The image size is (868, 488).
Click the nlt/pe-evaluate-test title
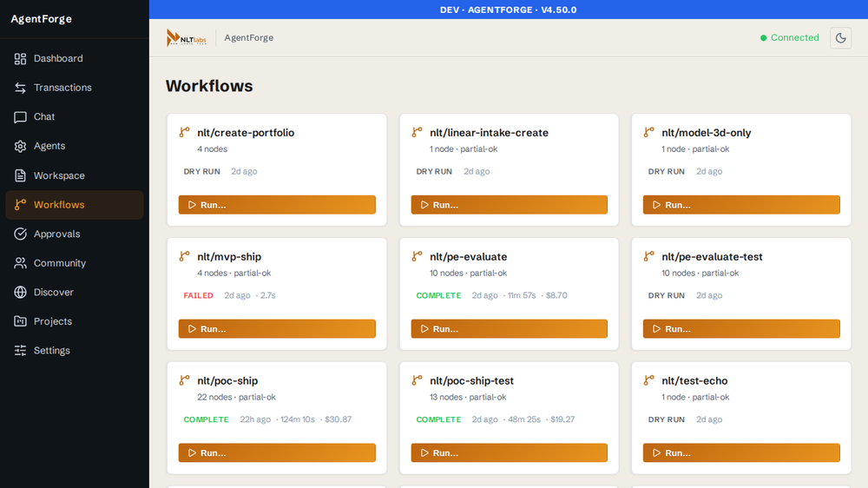click(712, 257)
